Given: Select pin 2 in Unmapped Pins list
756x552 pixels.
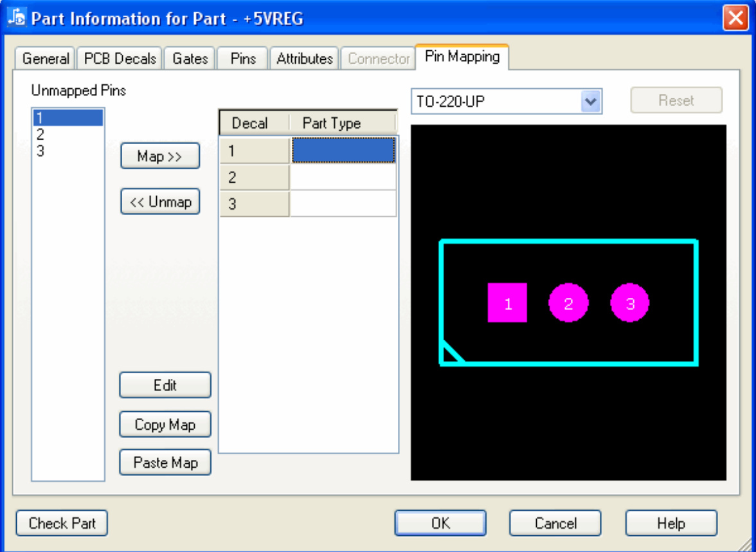Looking at the screenshot, I should point(40,135).
